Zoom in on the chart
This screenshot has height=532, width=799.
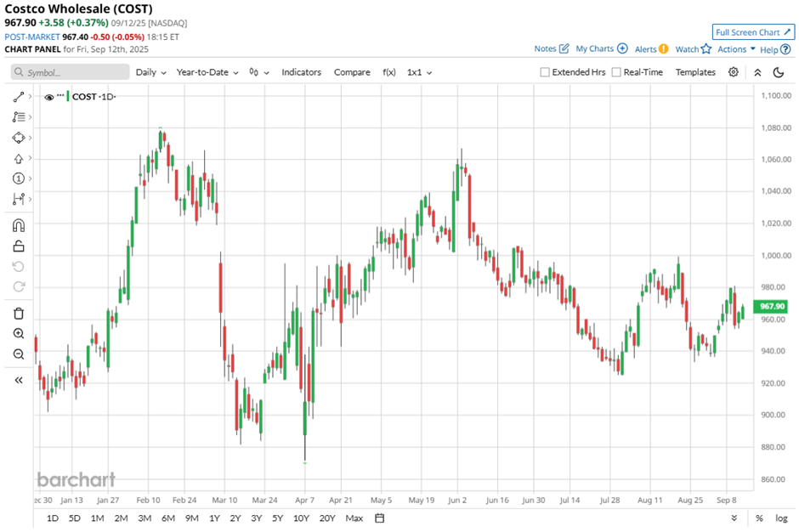[19, 334]
